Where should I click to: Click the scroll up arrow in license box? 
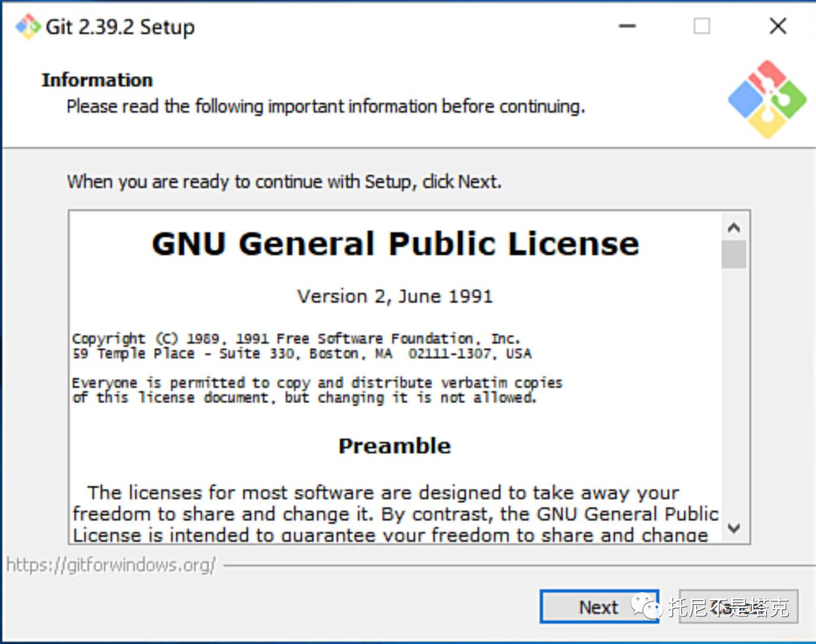[x=734, y=228]
